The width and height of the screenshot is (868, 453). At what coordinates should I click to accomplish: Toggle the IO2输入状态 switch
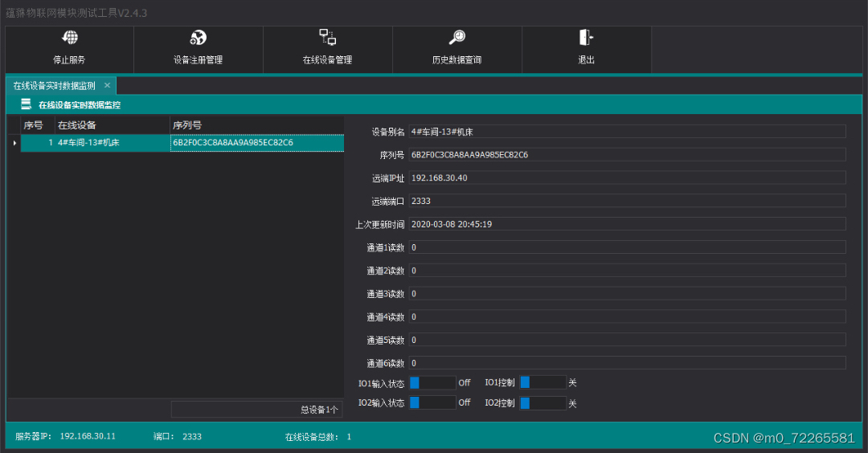432,402
